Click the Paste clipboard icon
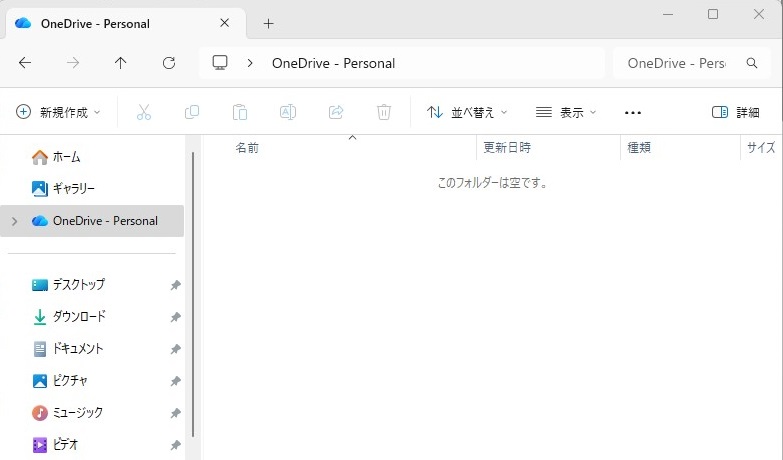The width and height of the screenshot is (783, 460). [240, 113]
